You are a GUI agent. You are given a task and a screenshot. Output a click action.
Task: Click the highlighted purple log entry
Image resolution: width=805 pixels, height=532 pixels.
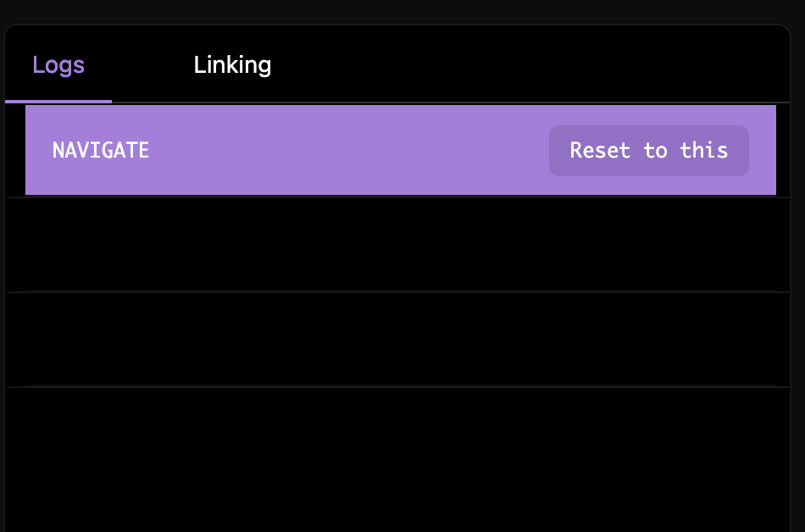tap(339, 150)
